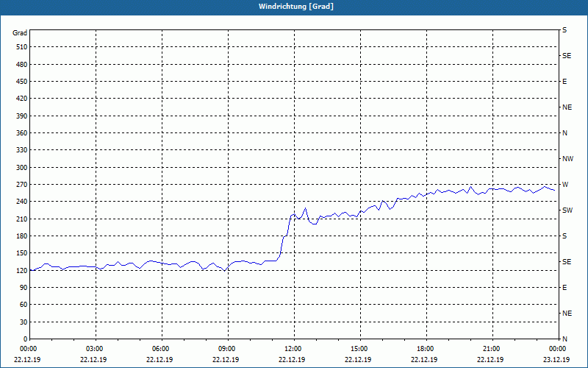Select the 360 degree axis label

click(21, 133)
